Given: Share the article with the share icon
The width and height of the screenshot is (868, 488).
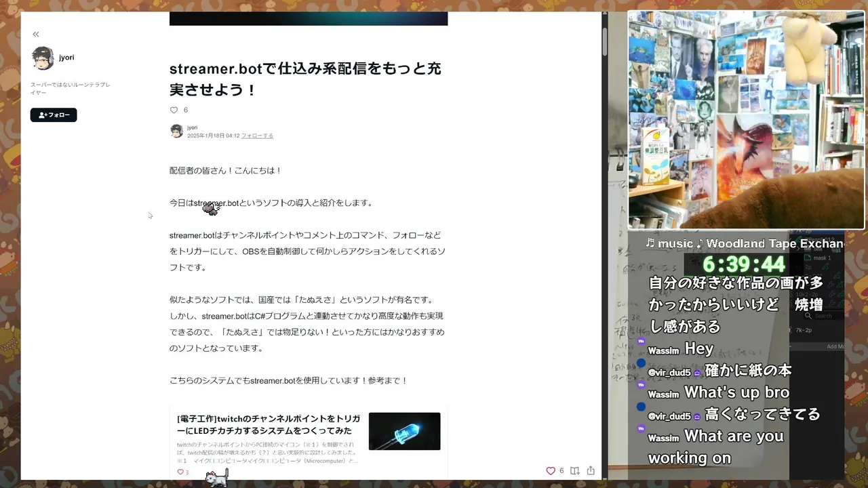Looking at the screenshot, I should pyautogui.click(x=591, y=470).
